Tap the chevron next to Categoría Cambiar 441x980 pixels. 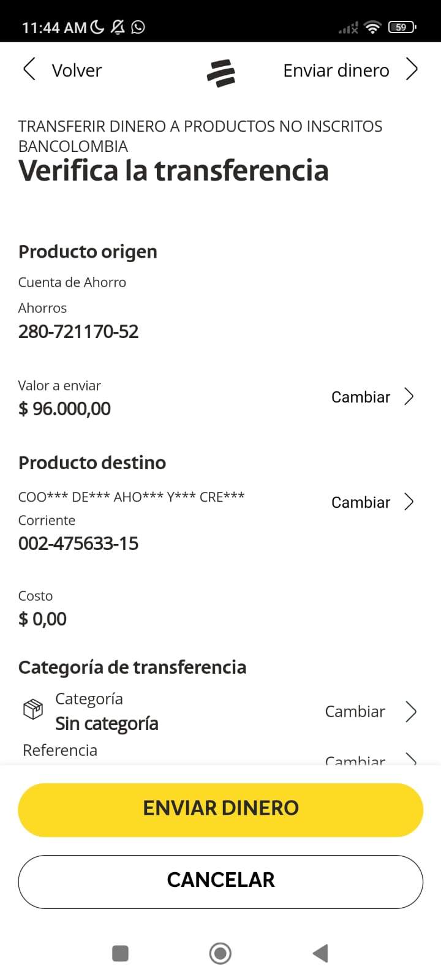click(411, 712)
